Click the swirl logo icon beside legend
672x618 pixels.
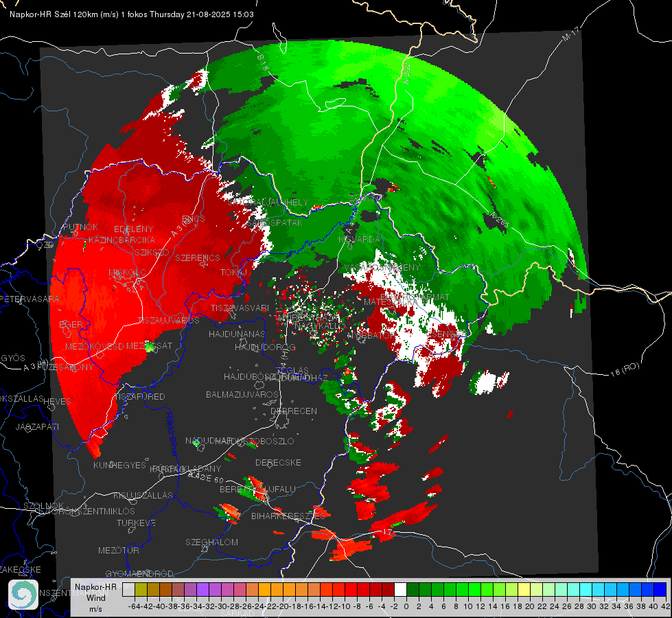click(x=23, y=595)
